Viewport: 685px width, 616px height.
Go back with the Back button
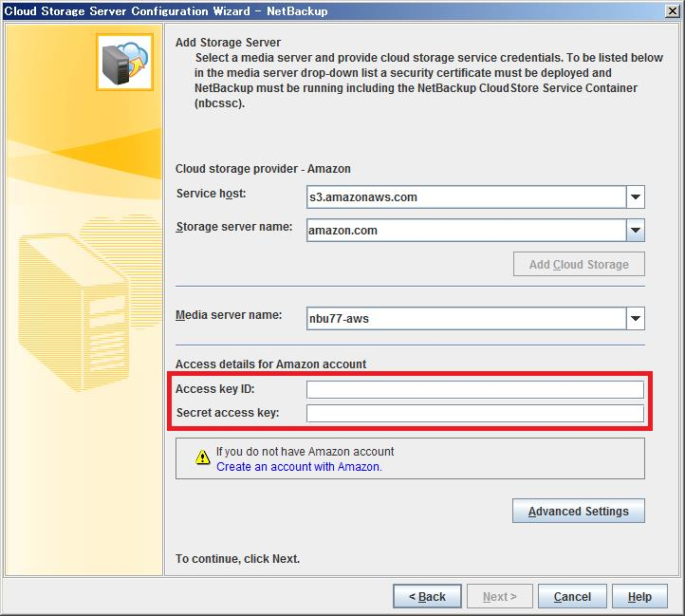427,596
